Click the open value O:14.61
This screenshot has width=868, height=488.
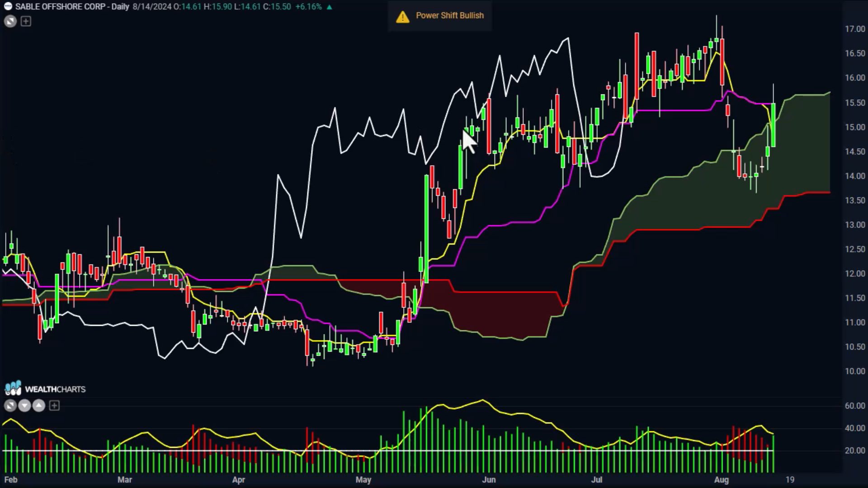point(188,7)
